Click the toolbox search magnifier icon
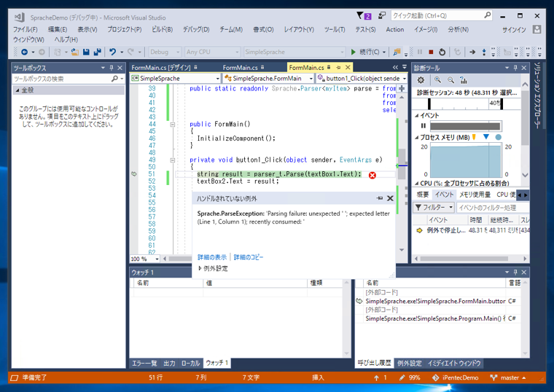This screenshot has width=554, height=392. pos(114,79)
